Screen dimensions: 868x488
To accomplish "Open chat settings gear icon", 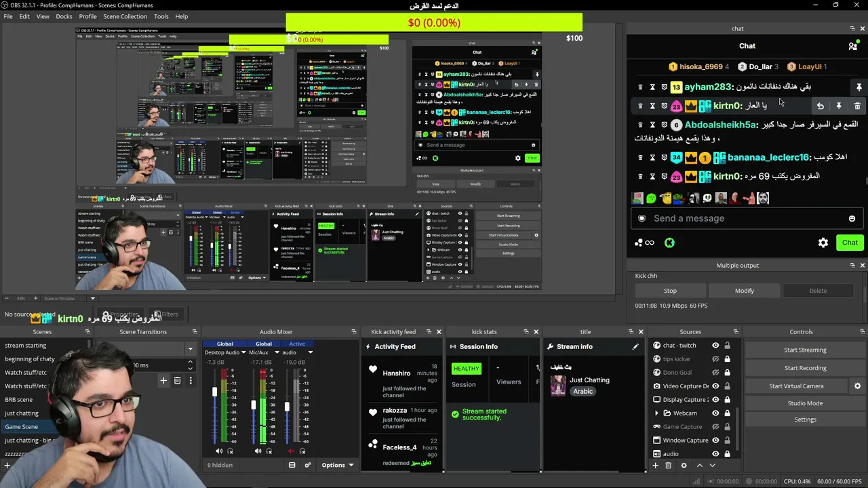I will 823,243.
